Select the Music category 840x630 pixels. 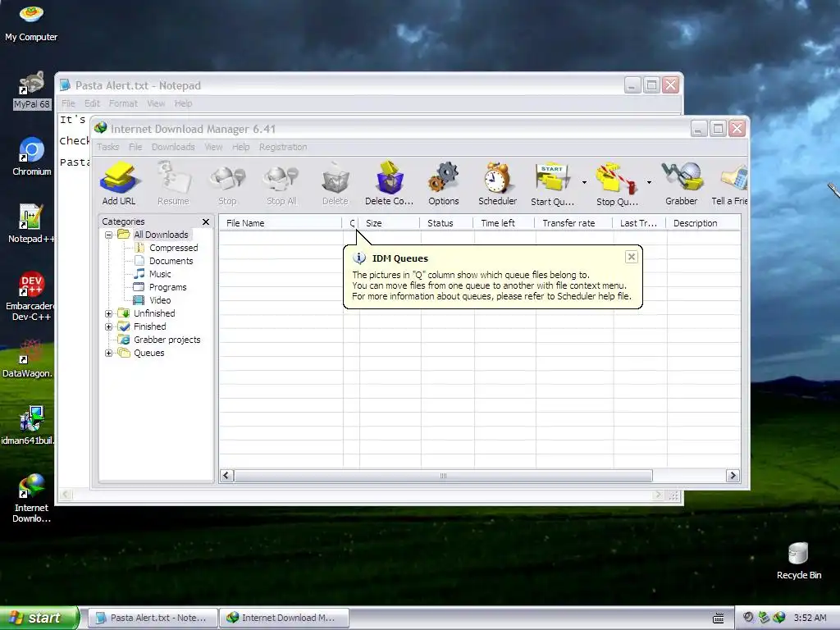click(x=160, y=274)
